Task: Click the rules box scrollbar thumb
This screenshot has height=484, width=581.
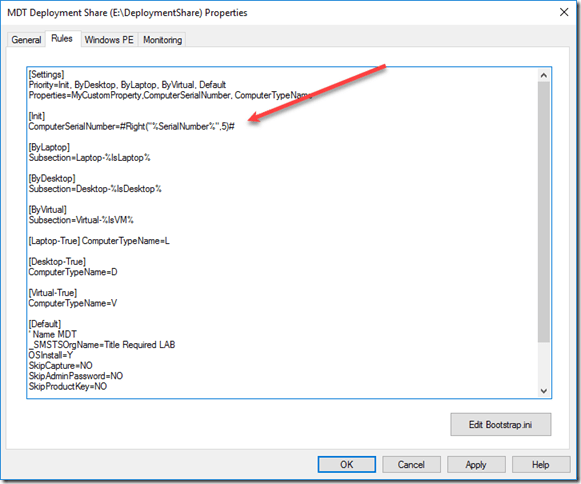Action: [544, 212]
